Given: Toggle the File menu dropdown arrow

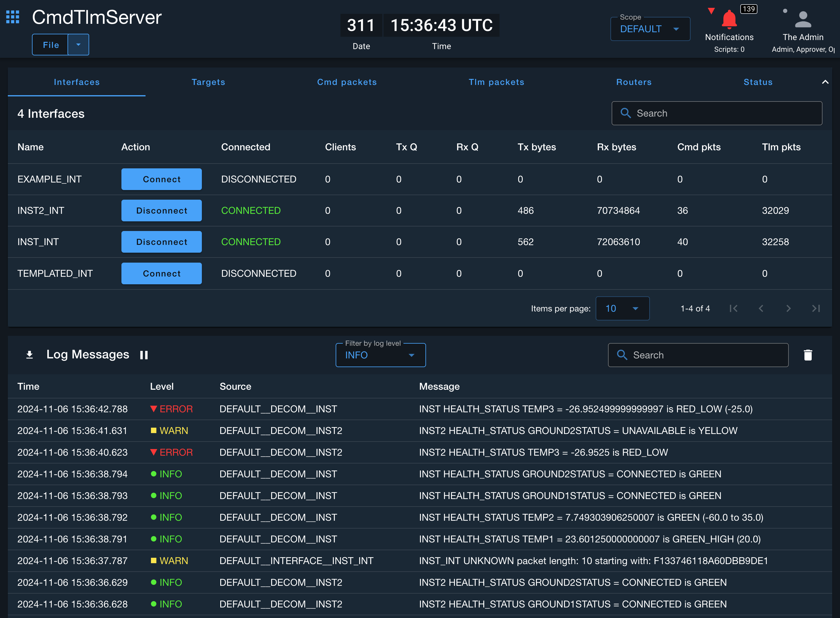Looking at the screenshot, I should (79, 45).
